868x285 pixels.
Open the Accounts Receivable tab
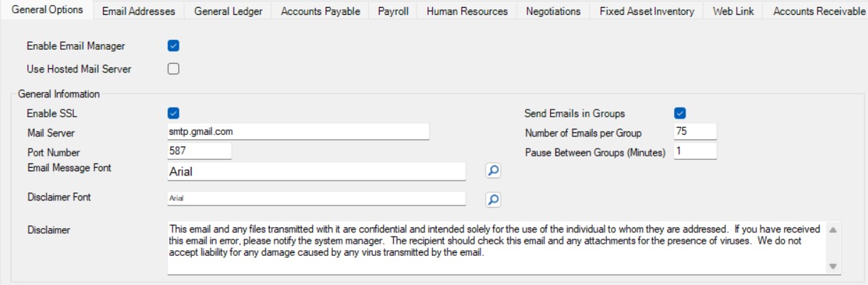click(x=815, y=11)
